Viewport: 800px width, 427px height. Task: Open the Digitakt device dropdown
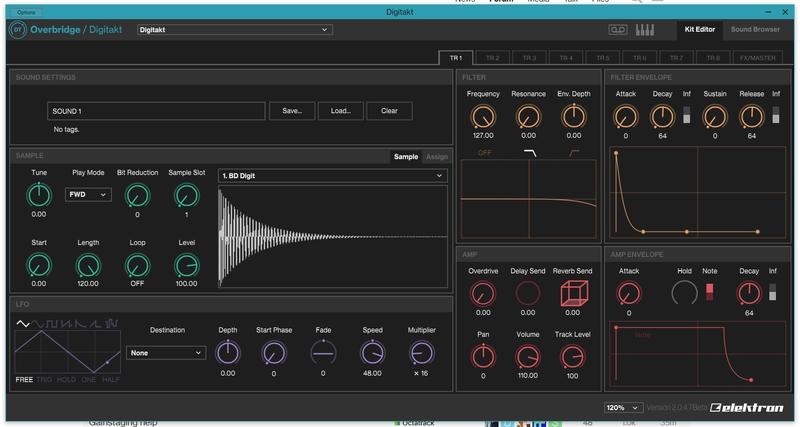click(x=235, y=30)
